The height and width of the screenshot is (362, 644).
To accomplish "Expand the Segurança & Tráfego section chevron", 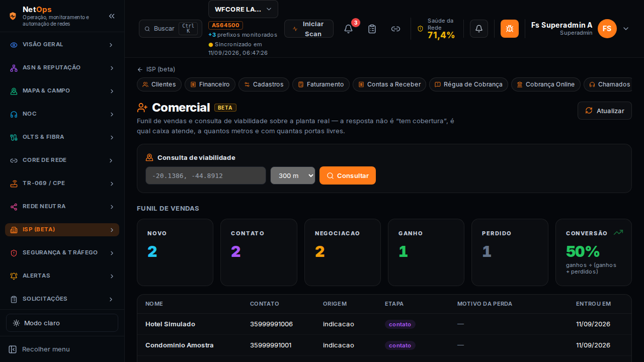I will 112,253.
